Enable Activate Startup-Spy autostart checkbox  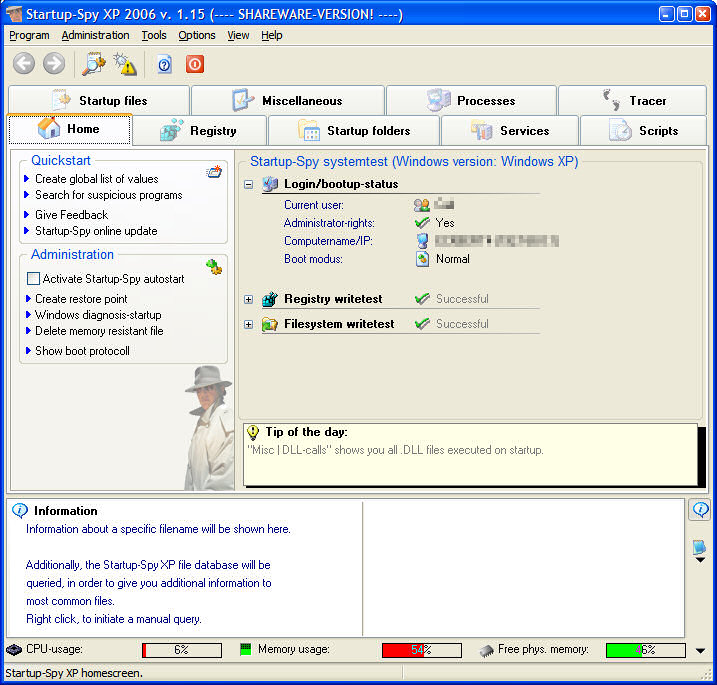[x=33, y=278]
